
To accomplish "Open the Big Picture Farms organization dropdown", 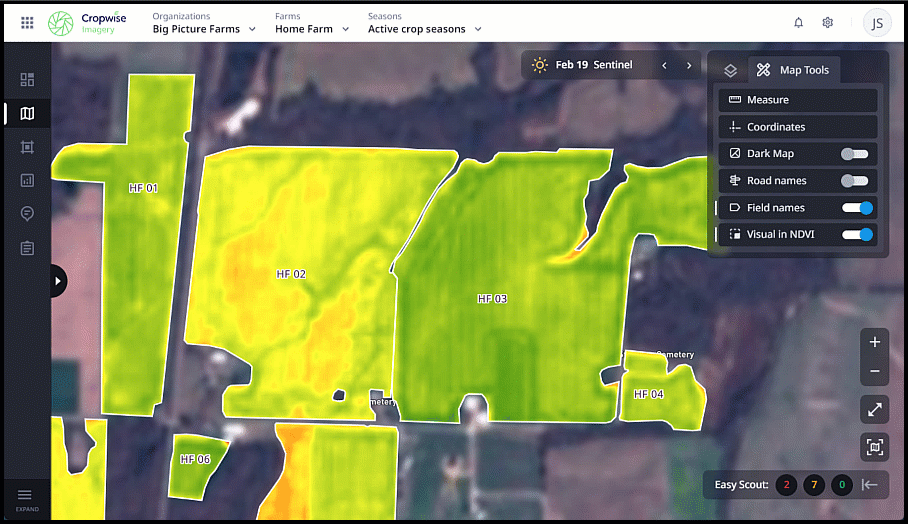I will pyautogui.click(x=204, y=29).
